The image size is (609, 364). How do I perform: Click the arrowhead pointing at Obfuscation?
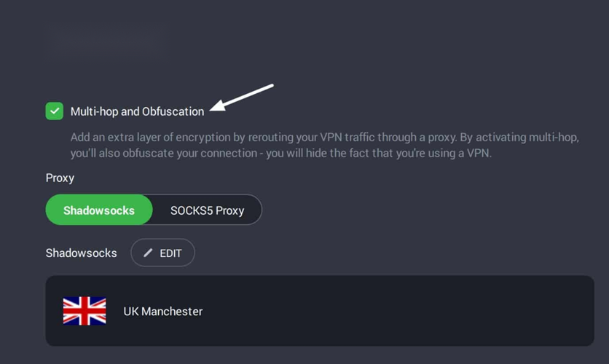pyautogui.click(x=218, y=106)
